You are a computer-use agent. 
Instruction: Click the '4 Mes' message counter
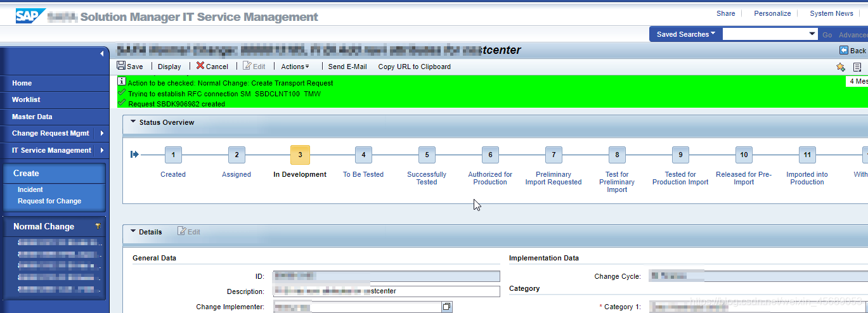click(x=858, y=81)
